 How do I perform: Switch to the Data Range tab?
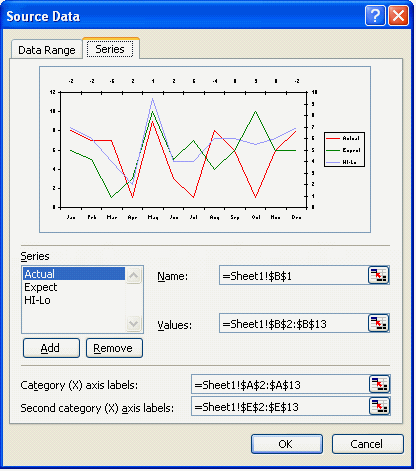pos(47,50)
